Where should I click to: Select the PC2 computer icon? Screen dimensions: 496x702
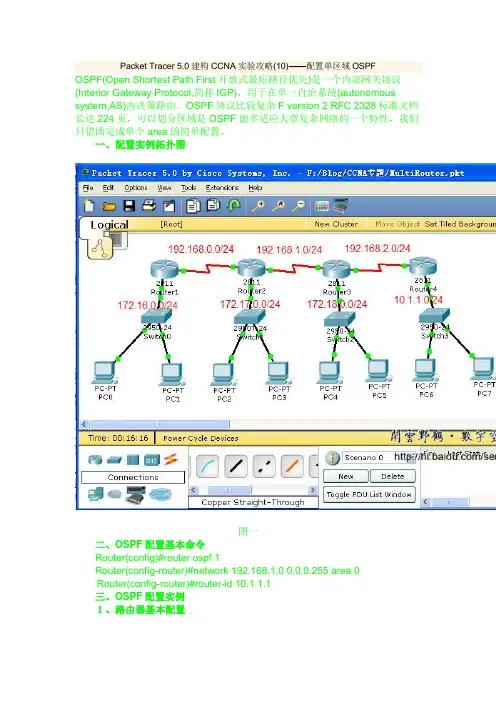pos(223,375)
